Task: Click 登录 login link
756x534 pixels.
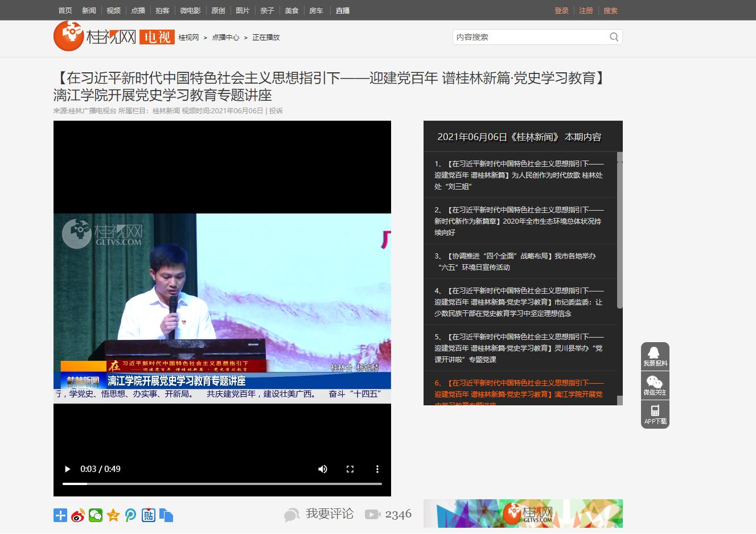Action: pyautogui.click(x=561, y=10)
